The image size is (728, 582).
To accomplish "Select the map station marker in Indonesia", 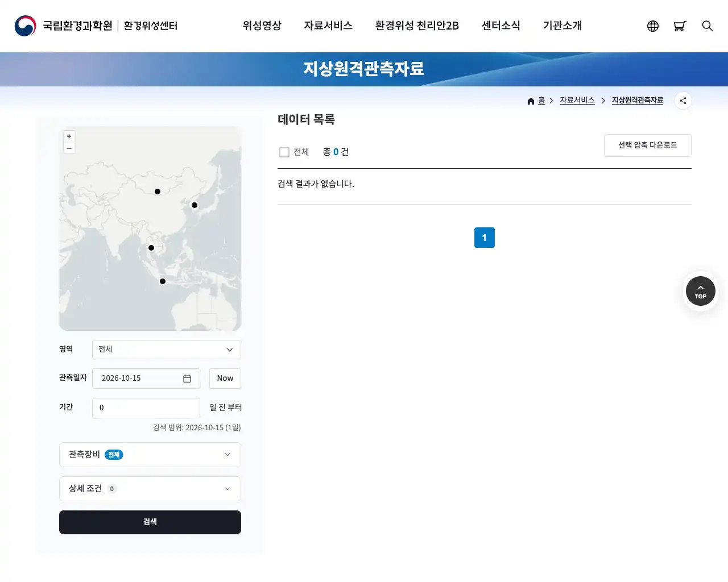I will 163,281.
